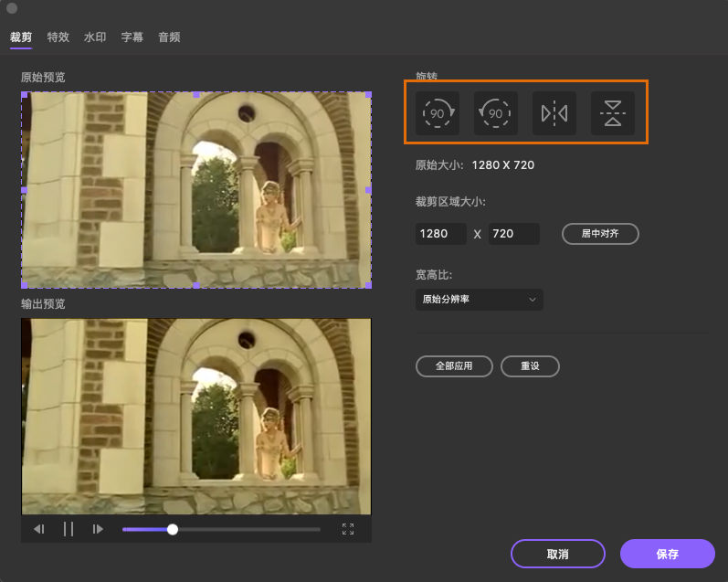Screen dimensions: 728x582
Task: Click the 居中对齐 button
Action: 600,234
